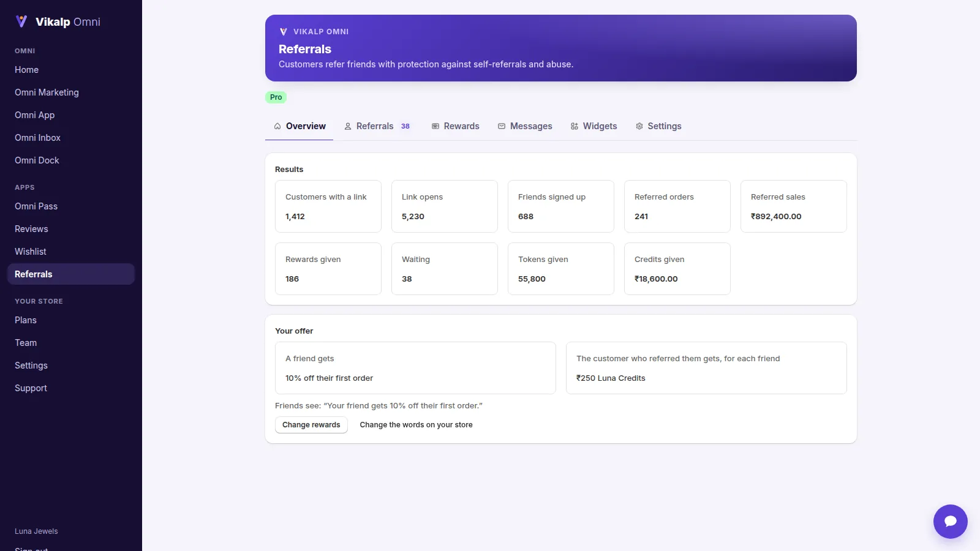Click the Customers with a link card
Screen dimensions: 980x551
[x=328, y=206]
